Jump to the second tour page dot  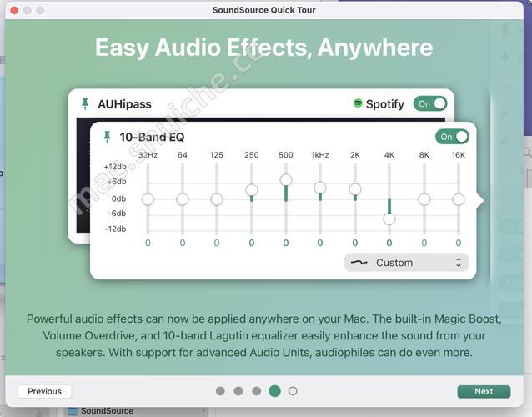tap(238, 390)
